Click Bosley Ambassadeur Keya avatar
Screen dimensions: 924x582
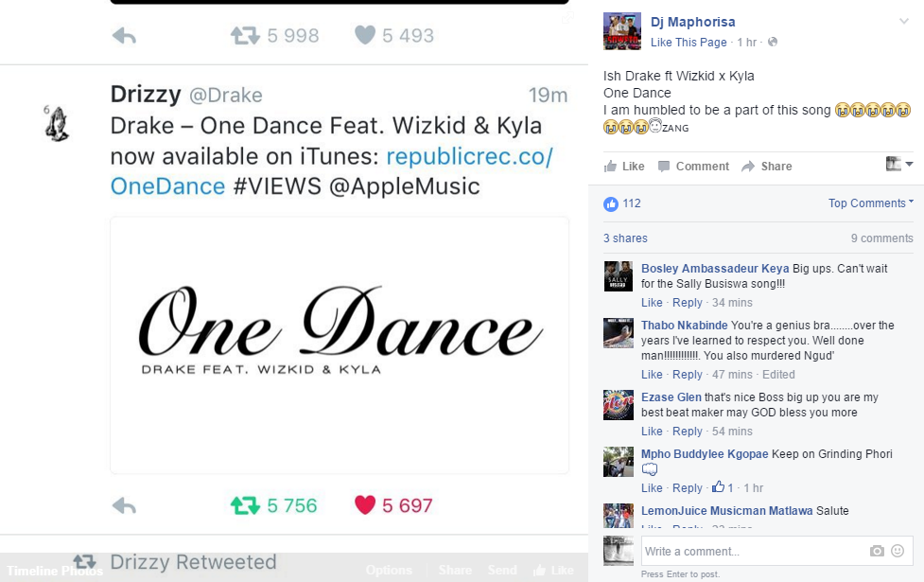tap(619, 276)
